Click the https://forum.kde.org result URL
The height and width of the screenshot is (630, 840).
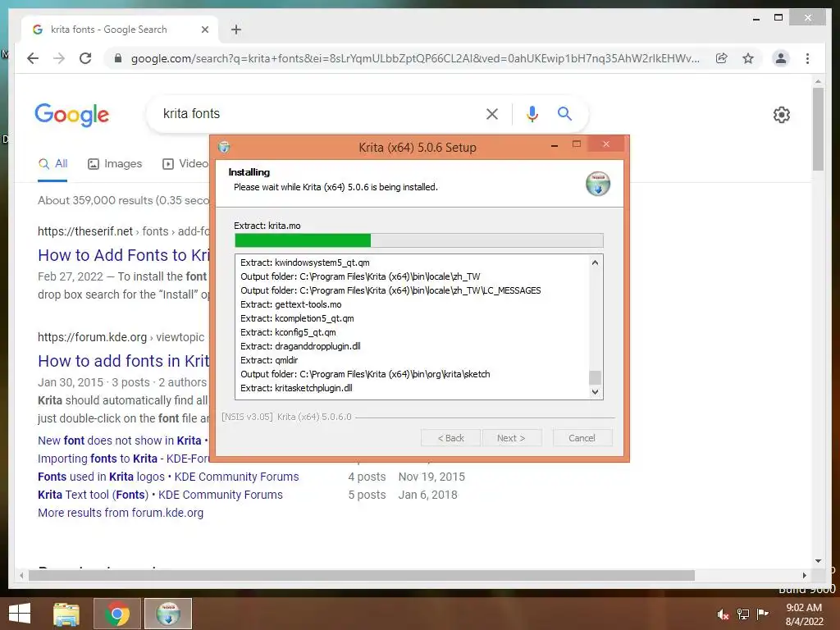(x=121, y=337)
